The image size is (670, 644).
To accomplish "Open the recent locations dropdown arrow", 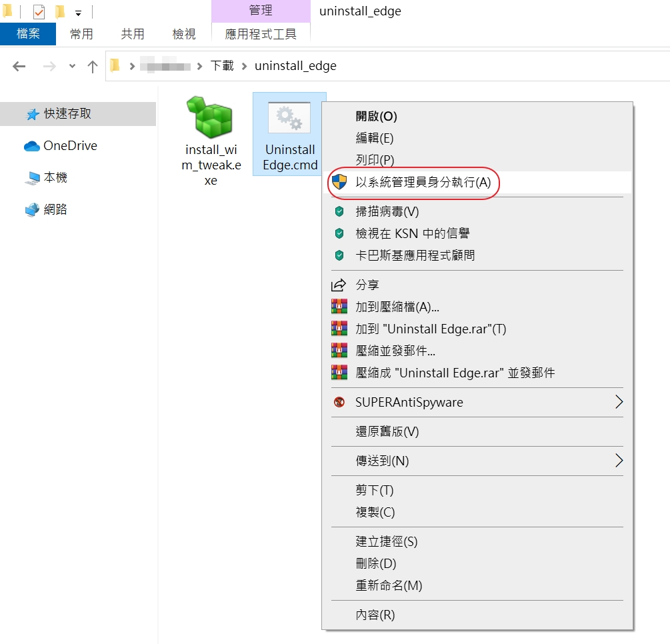I will point(72,66).
